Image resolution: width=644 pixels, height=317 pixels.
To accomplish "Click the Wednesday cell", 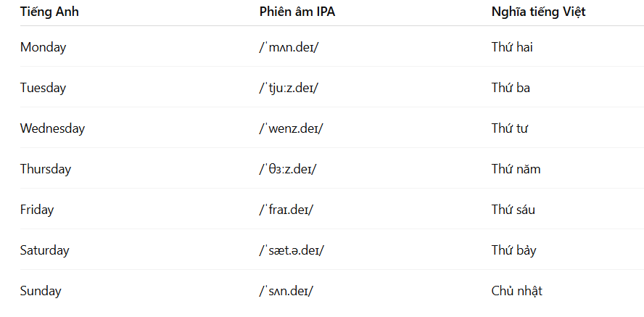I will click(52, 128).
